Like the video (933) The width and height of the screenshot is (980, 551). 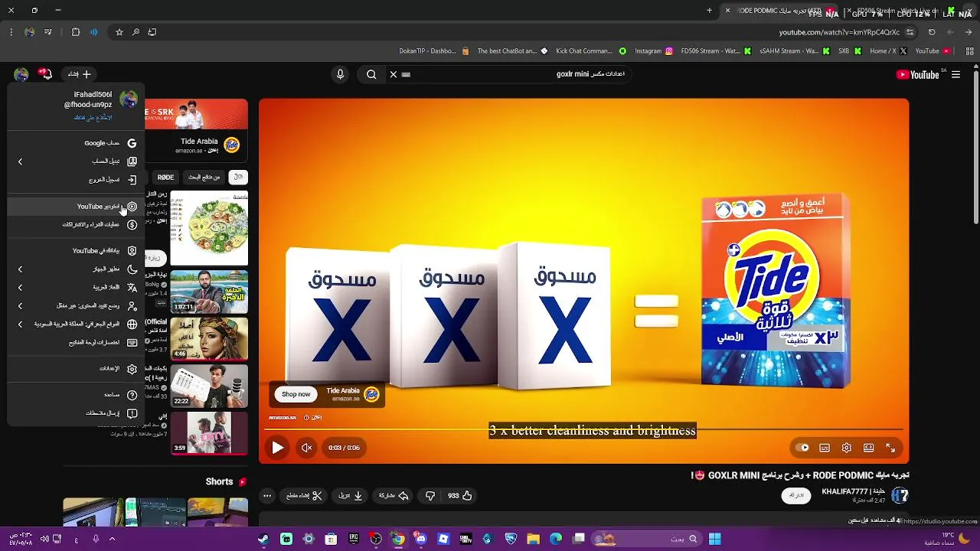(x=460, y=496)
